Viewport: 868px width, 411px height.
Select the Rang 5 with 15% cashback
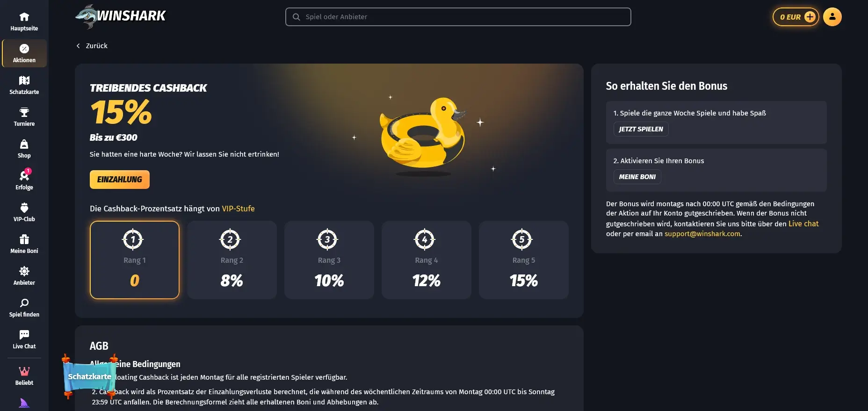[x=523, y=260]
